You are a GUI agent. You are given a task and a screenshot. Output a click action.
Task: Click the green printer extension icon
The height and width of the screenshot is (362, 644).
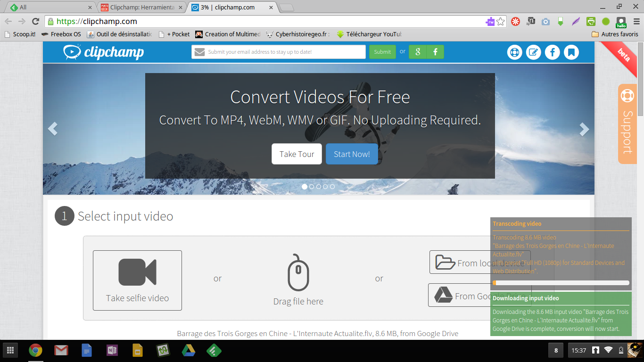click(x=591, y=21)
